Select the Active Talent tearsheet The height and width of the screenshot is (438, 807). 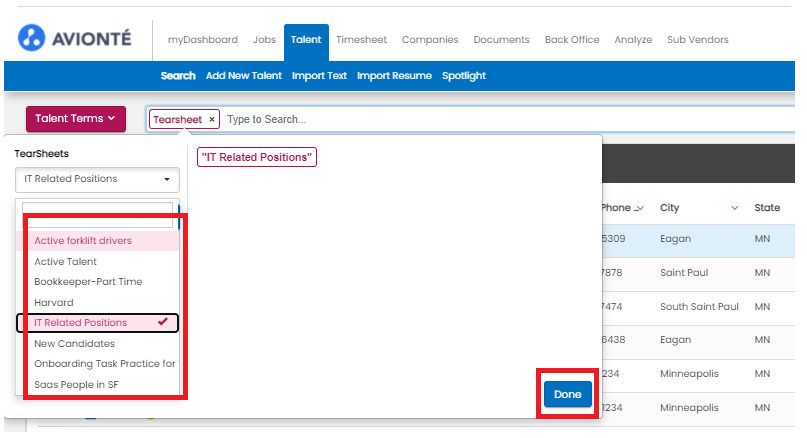pos(97,261)
